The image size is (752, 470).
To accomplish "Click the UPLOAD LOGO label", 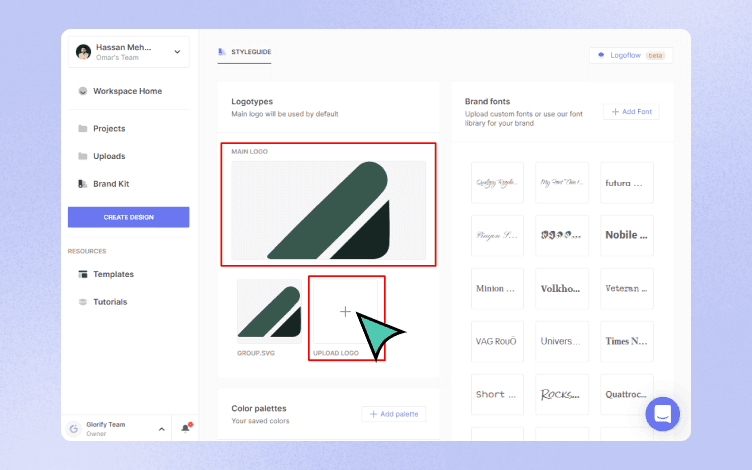I will pos(336,353).
